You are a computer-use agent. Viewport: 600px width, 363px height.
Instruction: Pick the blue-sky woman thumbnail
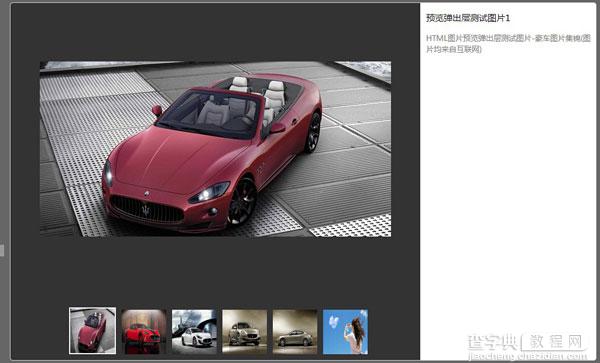point(346,332)
